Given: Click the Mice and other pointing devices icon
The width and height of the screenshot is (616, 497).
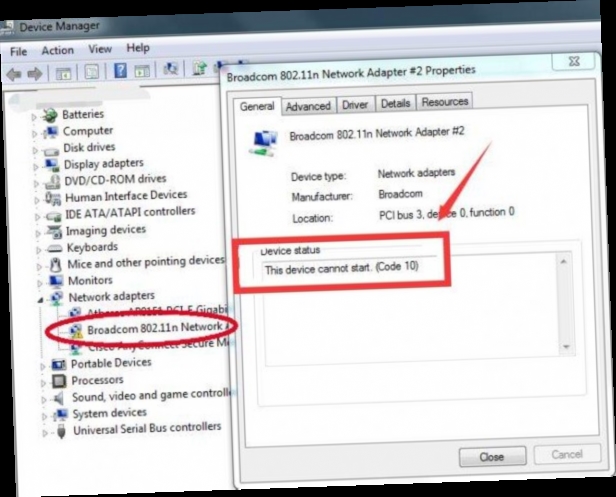Looking at the screenshot, I should click(56, 265).
